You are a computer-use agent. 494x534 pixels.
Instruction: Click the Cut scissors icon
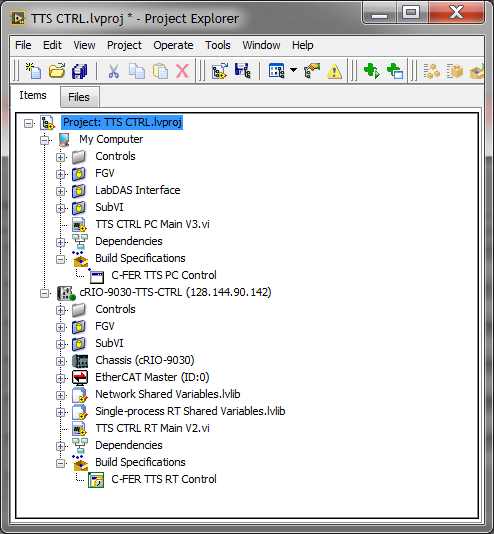(113, 71)
